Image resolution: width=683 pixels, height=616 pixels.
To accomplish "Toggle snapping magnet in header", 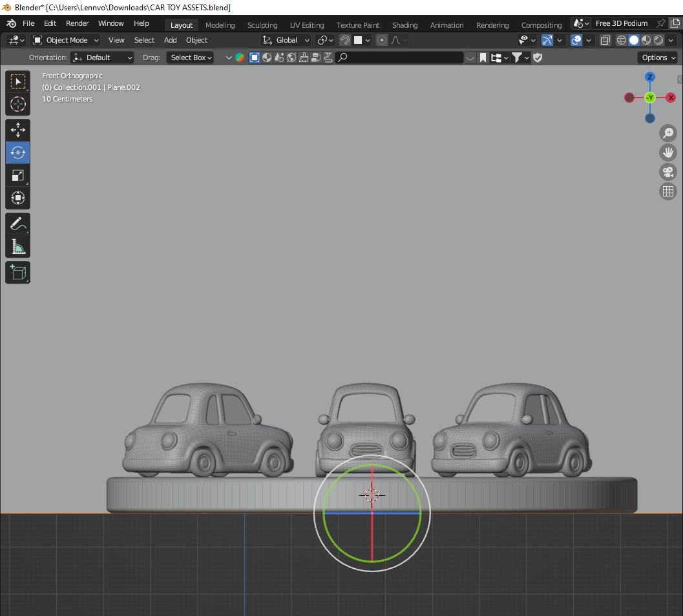I will 345,40.
